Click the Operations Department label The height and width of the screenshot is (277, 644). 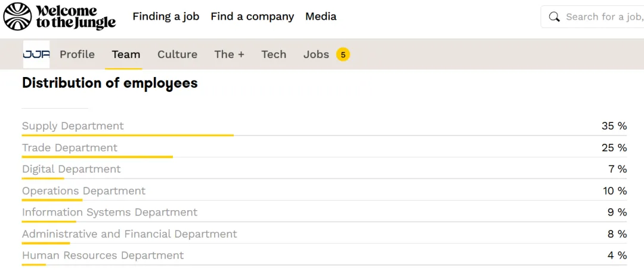tap(83, 190)
